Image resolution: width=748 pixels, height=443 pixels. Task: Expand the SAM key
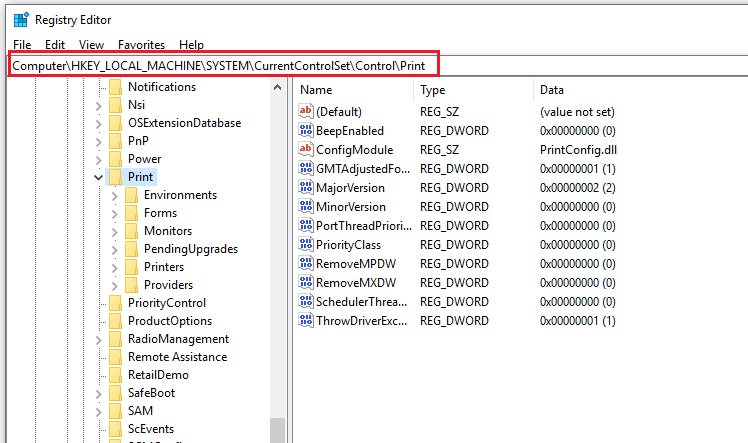[98, 412]
